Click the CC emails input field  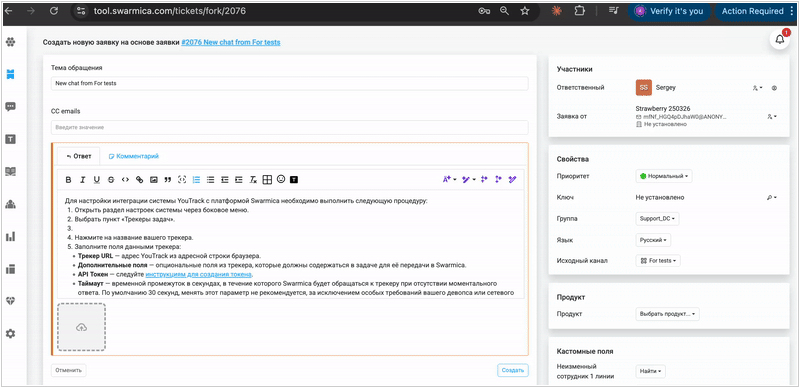click(289, 127)
